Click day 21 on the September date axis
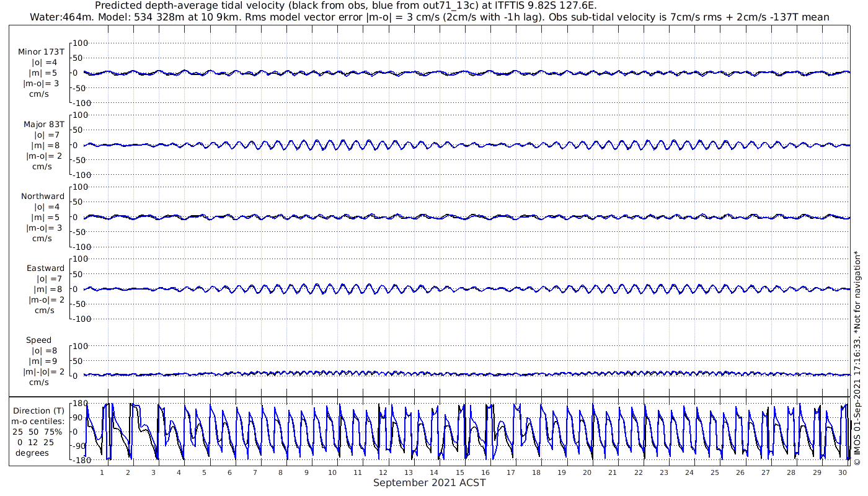The height and width of the screenshot is (496, 868). (x=613, y=472)
